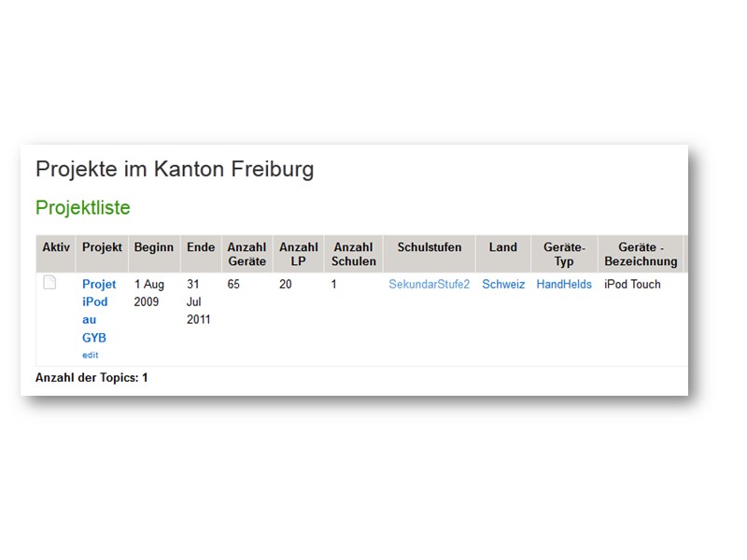Sort the table by Ende header
Viewport: 747px width, 560px height.
tap(201, 247)
